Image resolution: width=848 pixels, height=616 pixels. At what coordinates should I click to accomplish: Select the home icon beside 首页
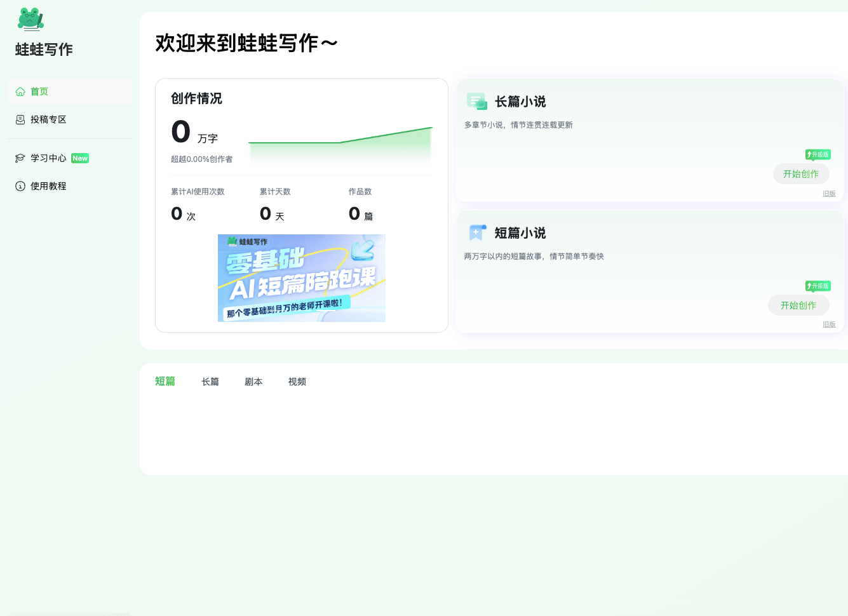20,91
